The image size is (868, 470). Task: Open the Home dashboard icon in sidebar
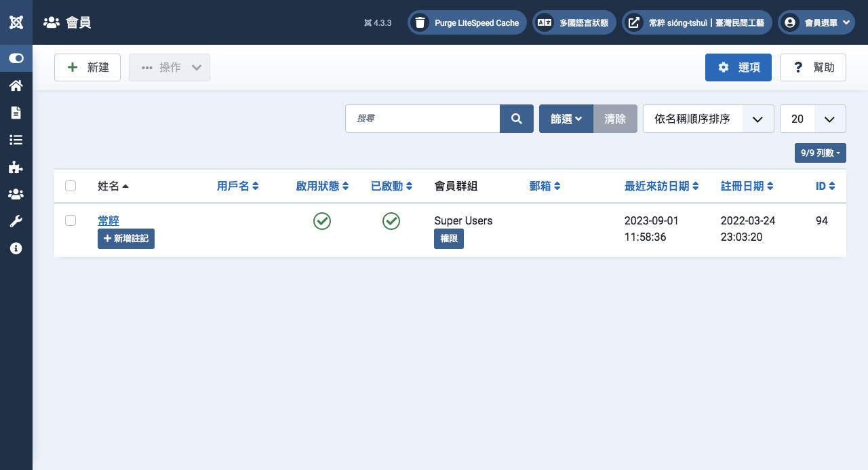click(x=16, y=85)
